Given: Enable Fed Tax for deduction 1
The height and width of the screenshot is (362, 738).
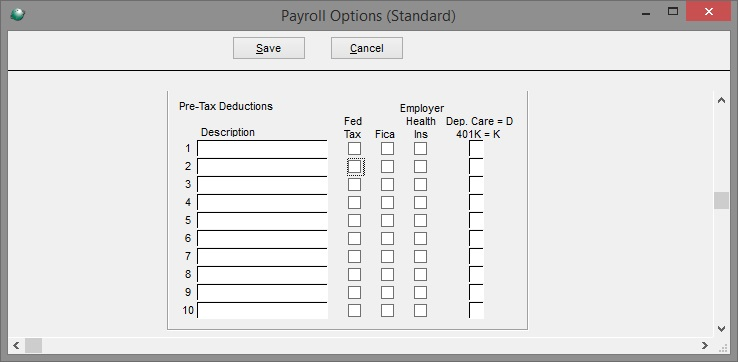Looking at the screenshot, I should point(354,149).
